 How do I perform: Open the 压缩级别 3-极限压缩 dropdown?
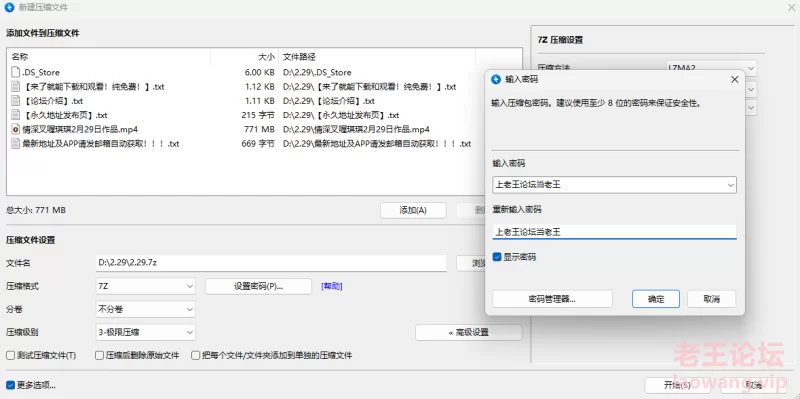click(145, 332)
